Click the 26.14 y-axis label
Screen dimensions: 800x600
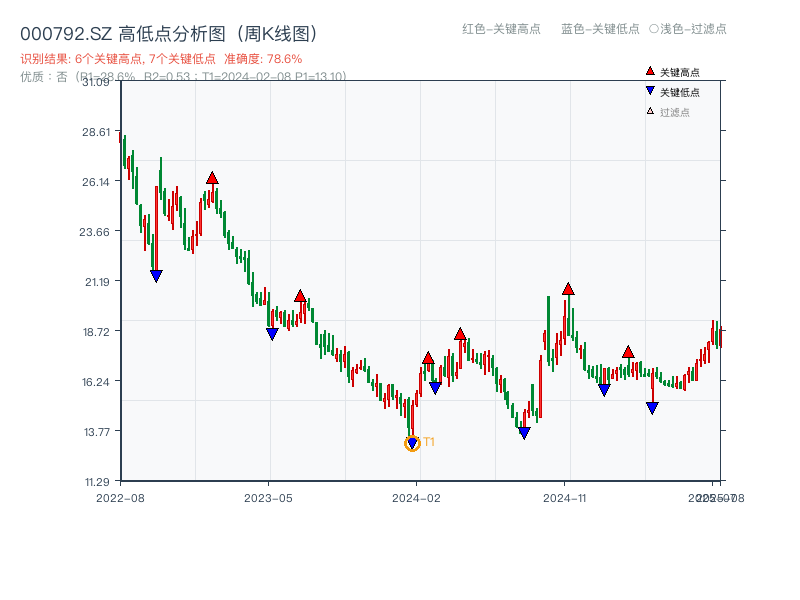coord(96,182)
